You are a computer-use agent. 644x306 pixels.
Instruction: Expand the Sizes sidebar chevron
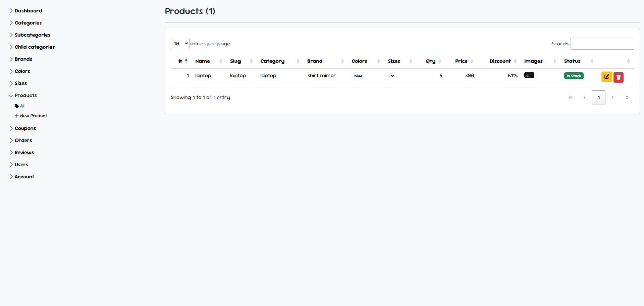coord(11,83)
